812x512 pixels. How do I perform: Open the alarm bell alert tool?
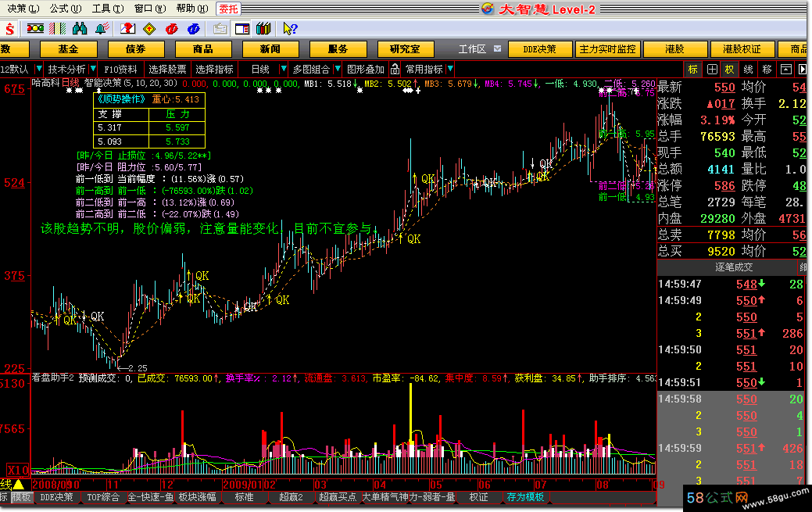click(x=102, y=28)
